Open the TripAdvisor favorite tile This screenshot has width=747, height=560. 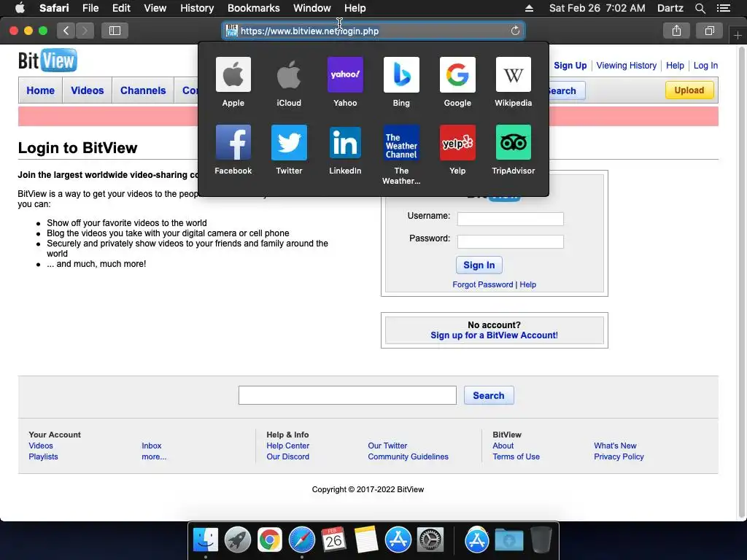[x=513, y=142]
